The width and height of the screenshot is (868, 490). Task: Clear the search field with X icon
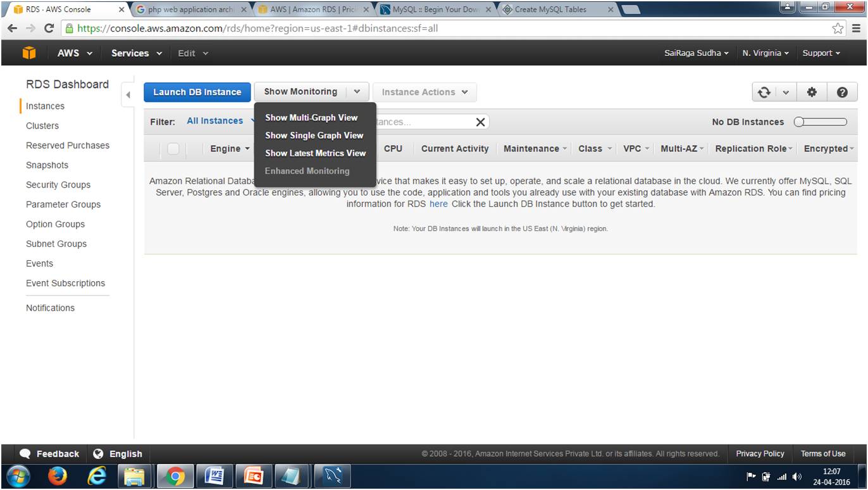[x=480, y=122]
